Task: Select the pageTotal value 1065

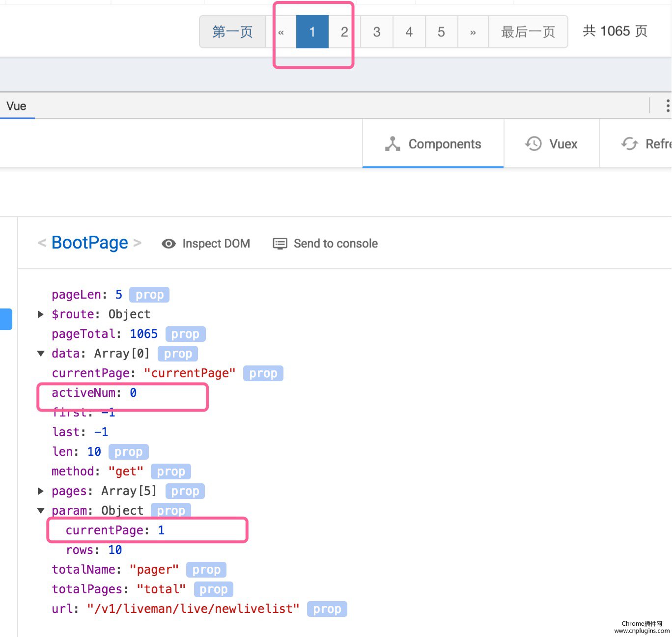Action: click(144, 334)
